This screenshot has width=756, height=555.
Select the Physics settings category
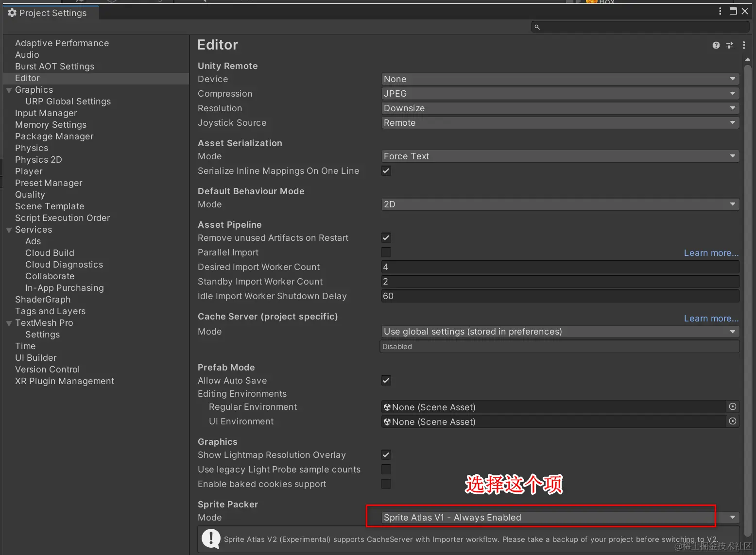32,148
